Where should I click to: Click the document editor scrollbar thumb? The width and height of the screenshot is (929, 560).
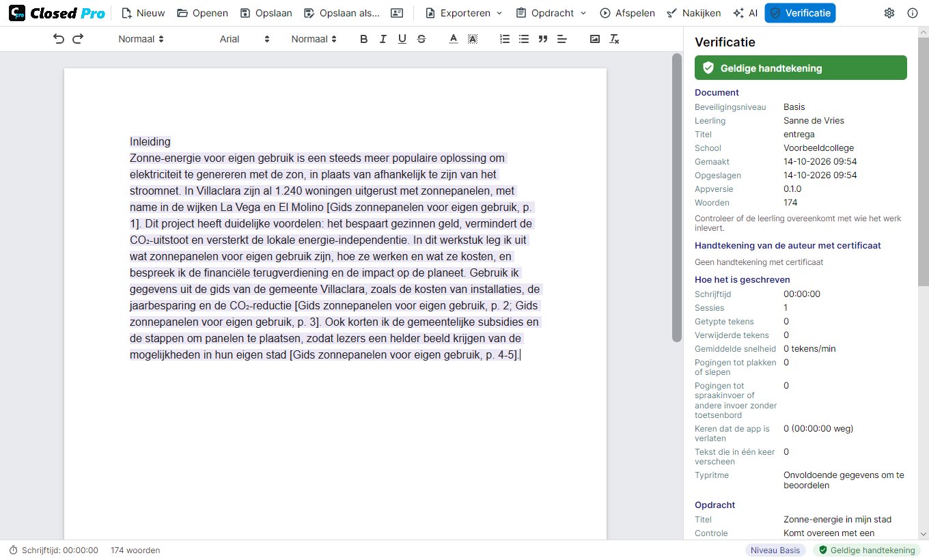(x=677, y=197)
